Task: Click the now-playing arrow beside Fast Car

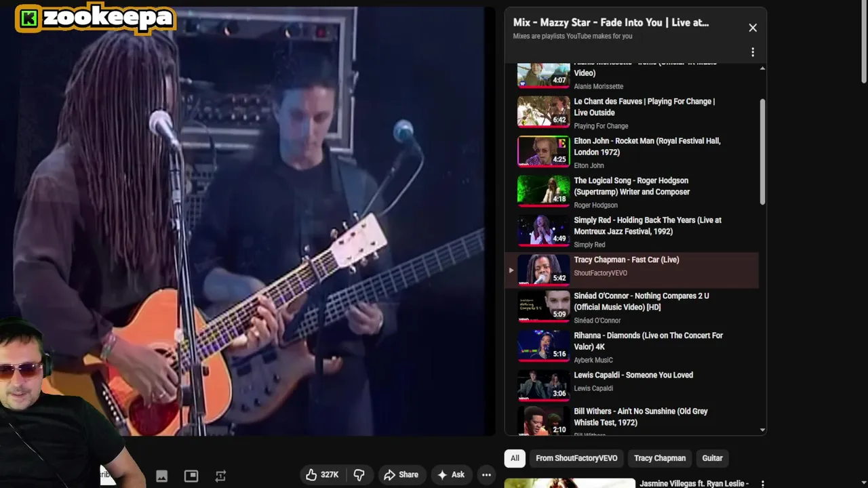Action: coord(511,270)
